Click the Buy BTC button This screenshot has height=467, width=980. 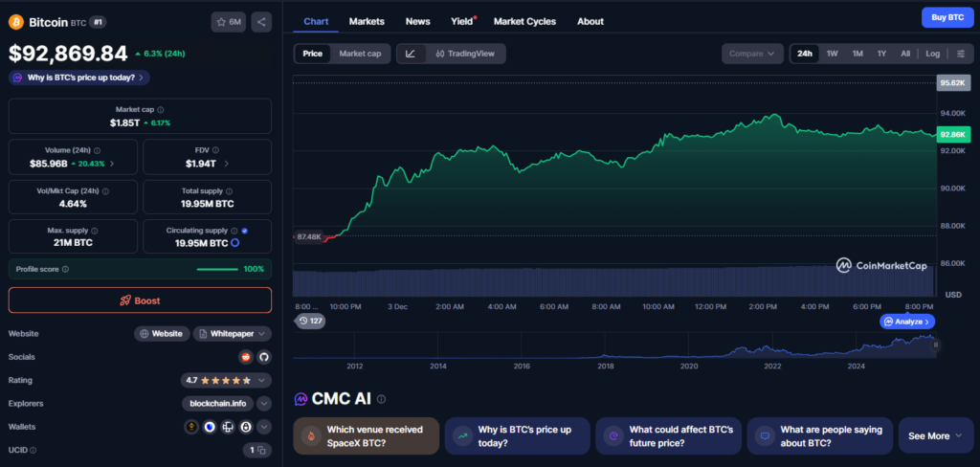(947, 17)
